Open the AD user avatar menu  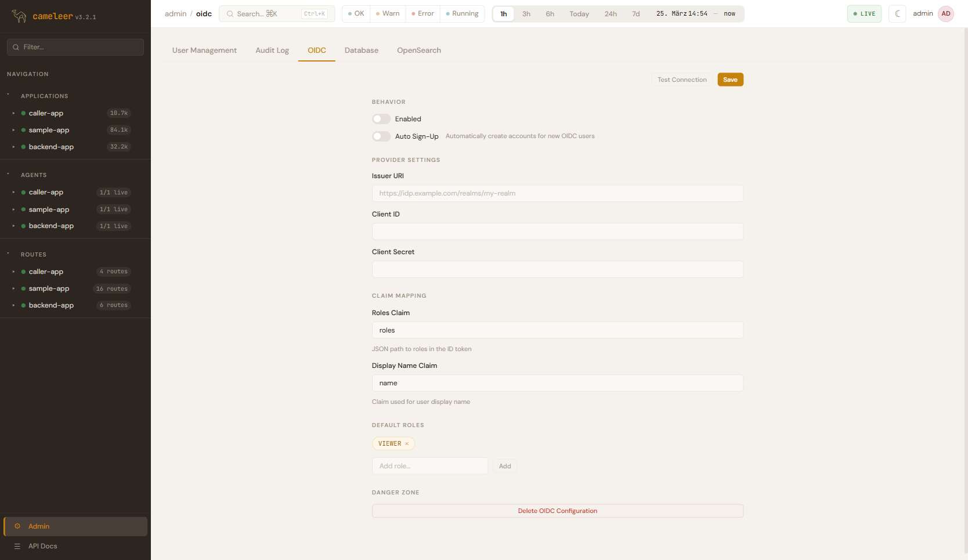(x=946, y=14)
